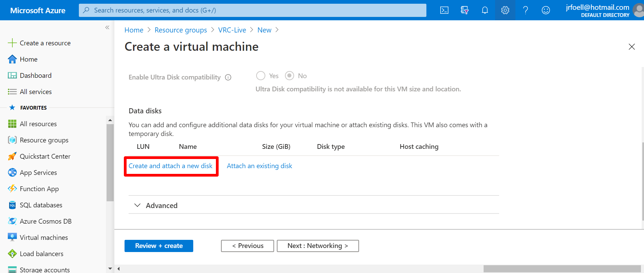The width and height of the screenshot is (644, 273).
Task: Click the Microsoft Azure logo text
Action: point(38,10)
